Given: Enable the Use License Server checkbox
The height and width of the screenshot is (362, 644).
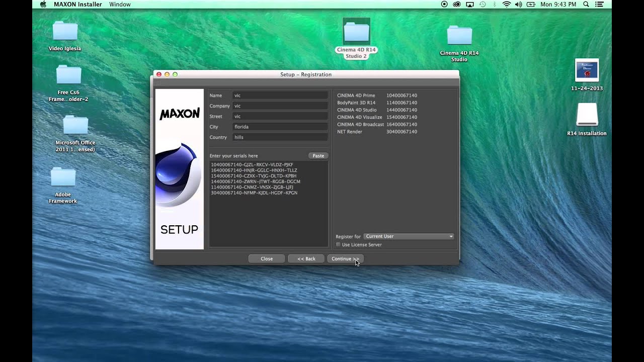Looking at the screenshot, I should point(338,245).
